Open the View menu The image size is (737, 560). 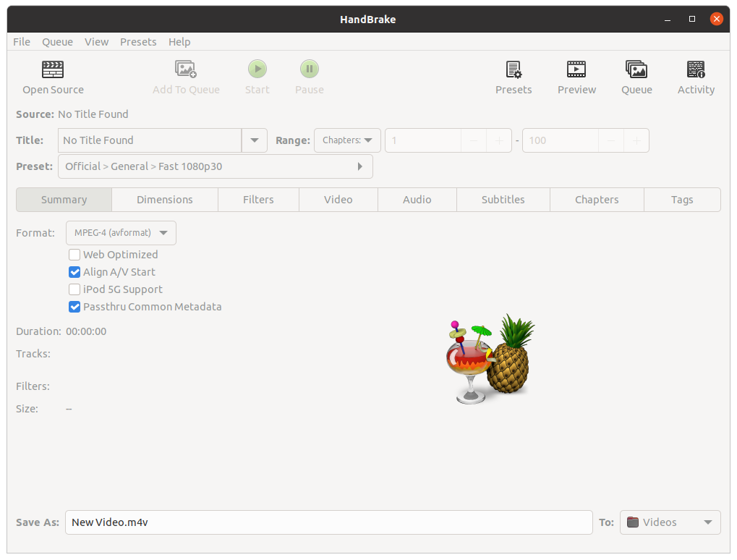[x=96, y=42]
